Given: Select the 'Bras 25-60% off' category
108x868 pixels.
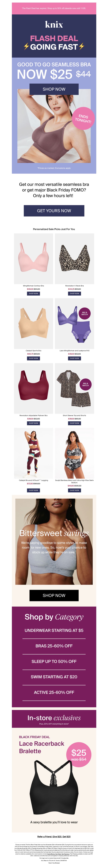Looking at the screenshot, I should pyautogui.click(x=54, y=646).
